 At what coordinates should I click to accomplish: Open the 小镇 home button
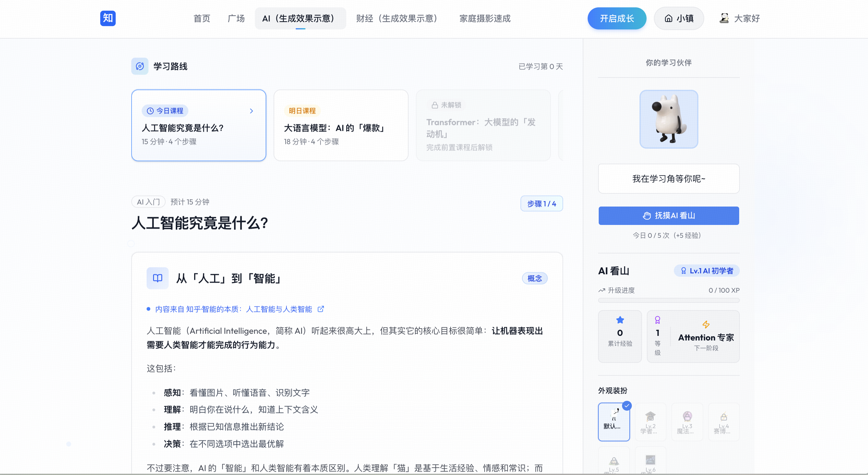coord(679,18)
